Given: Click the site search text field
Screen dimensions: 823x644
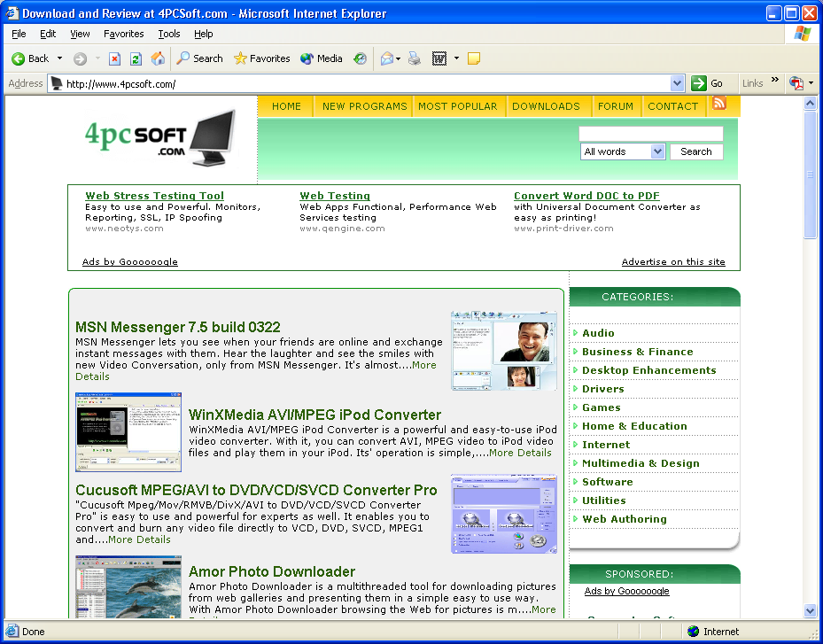Looking at the screenshot, I should [651, 134].
